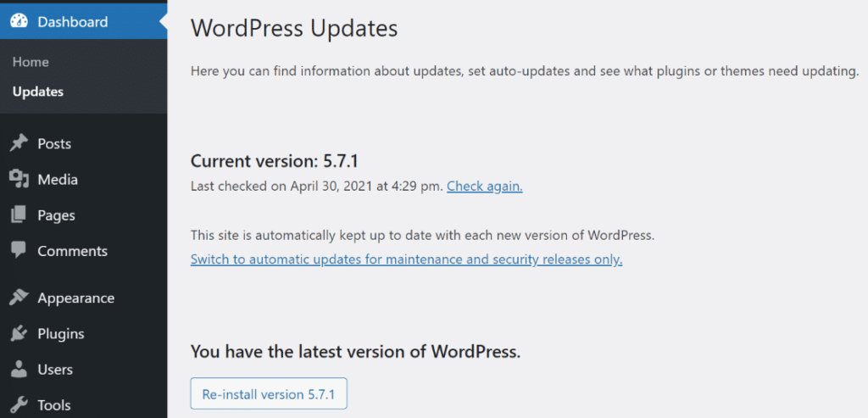Click the Appearance paintbrush icon
868x418 pixels.
[x=19, y=298]
